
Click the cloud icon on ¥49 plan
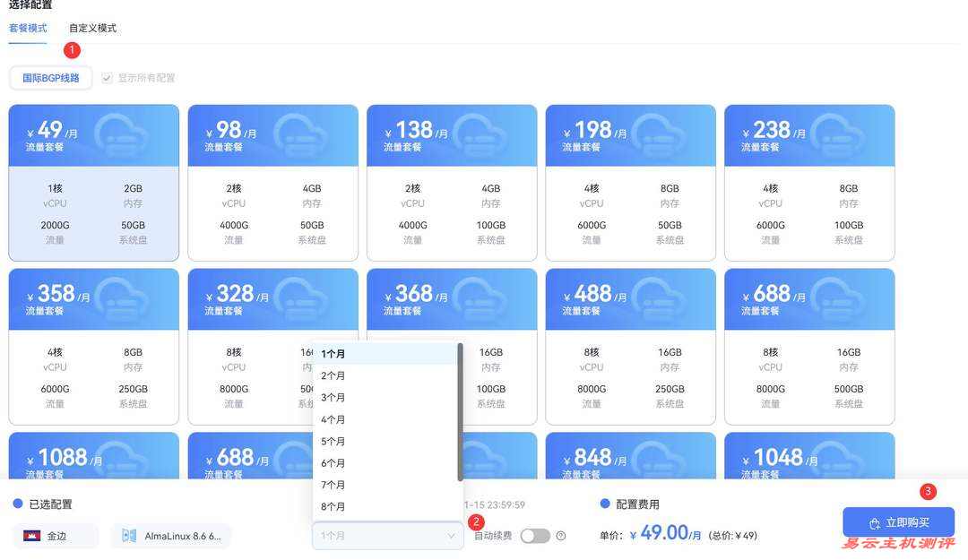[120, 135]
